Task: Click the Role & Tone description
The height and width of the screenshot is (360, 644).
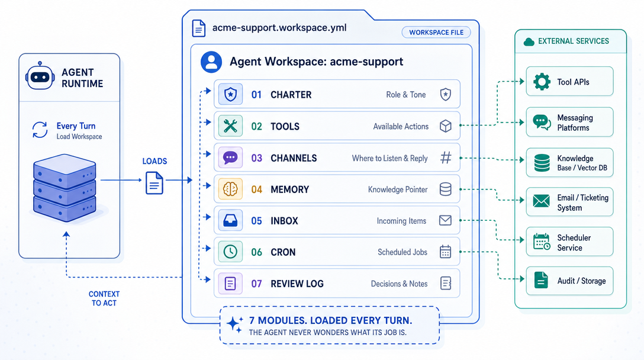Action: pos(406,95)
